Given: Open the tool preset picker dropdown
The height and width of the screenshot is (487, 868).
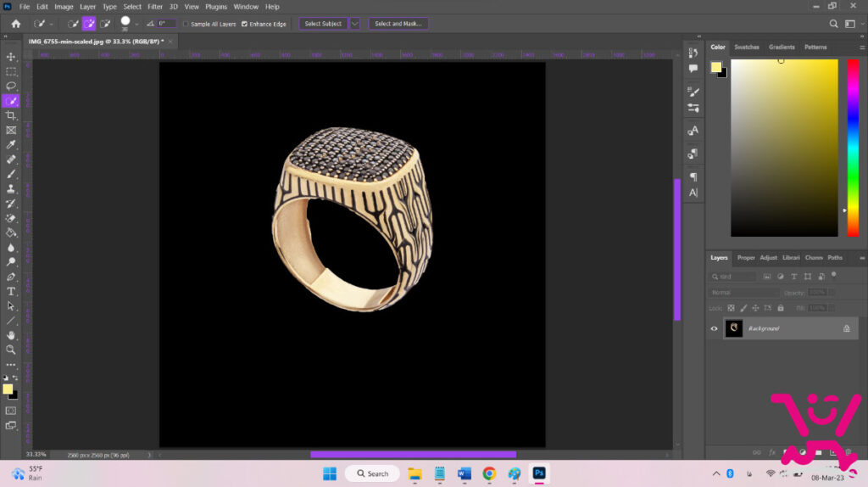Looking at the screenshot, I should click(52, 24).
